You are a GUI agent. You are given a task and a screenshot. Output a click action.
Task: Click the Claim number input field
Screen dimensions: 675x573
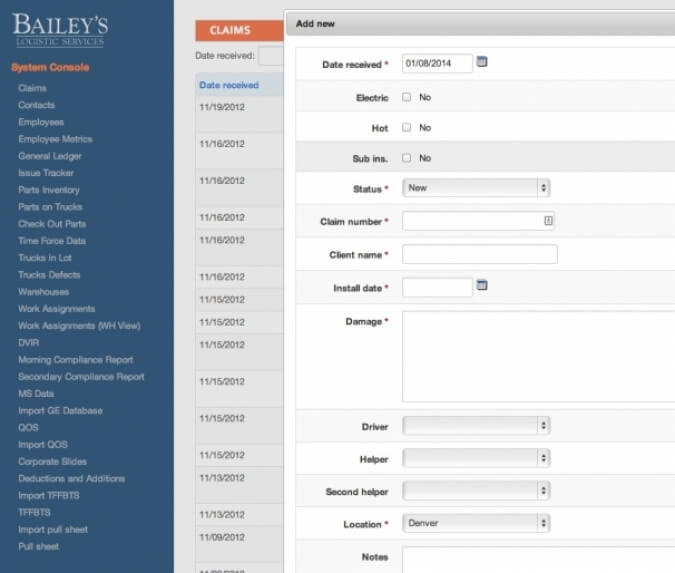pos(478,221)
